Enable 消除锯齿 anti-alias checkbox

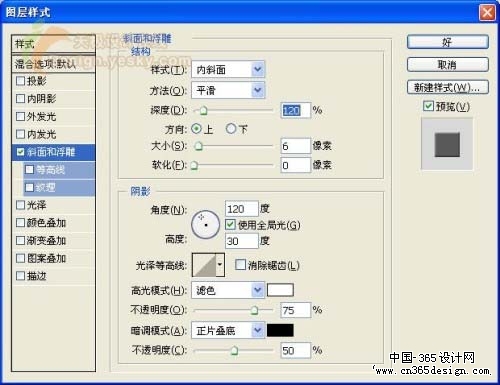pos(240,265)
